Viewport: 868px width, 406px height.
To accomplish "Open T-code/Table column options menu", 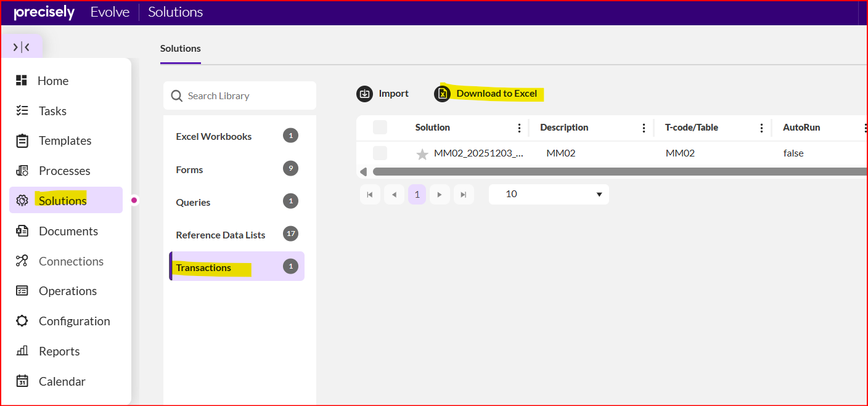I will 762,128.
